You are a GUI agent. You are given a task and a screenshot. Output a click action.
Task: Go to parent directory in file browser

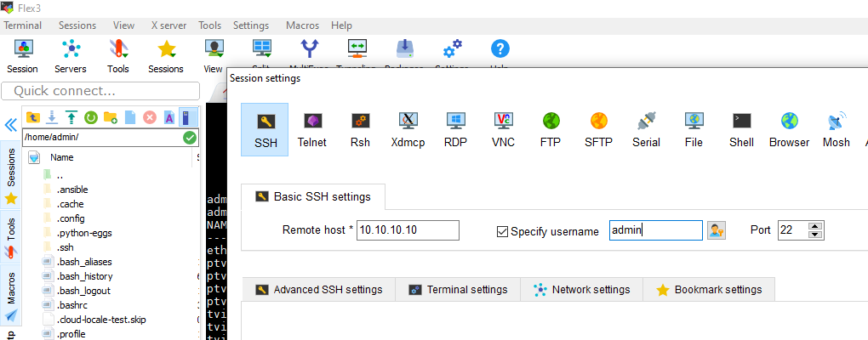[32, 117]
